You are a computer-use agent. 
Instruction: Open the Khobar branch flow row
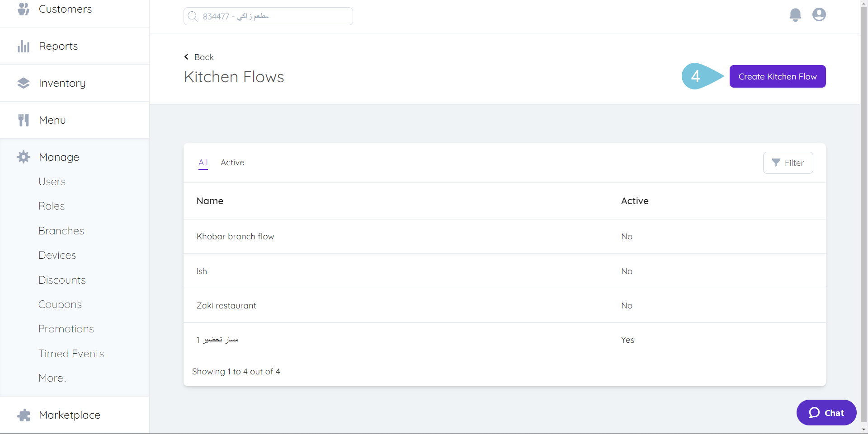[235, 236]
